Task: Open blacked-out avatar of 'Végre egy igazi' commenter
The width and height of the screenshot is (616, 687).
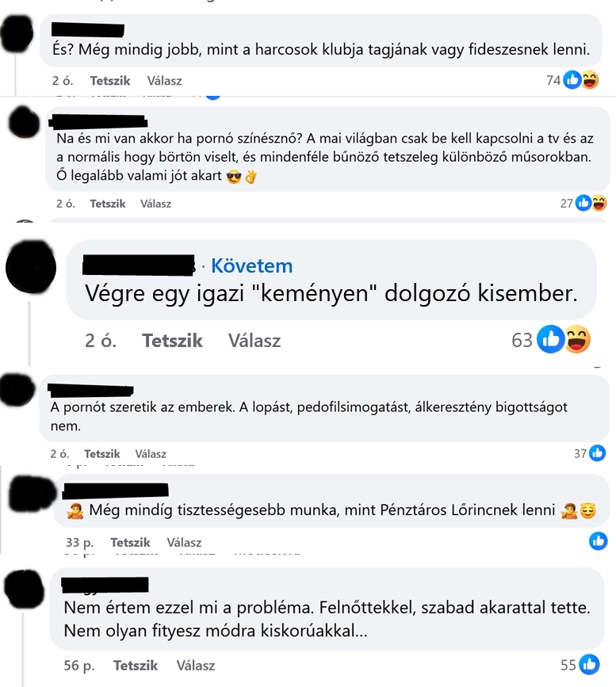Action: tap(31, 267)
